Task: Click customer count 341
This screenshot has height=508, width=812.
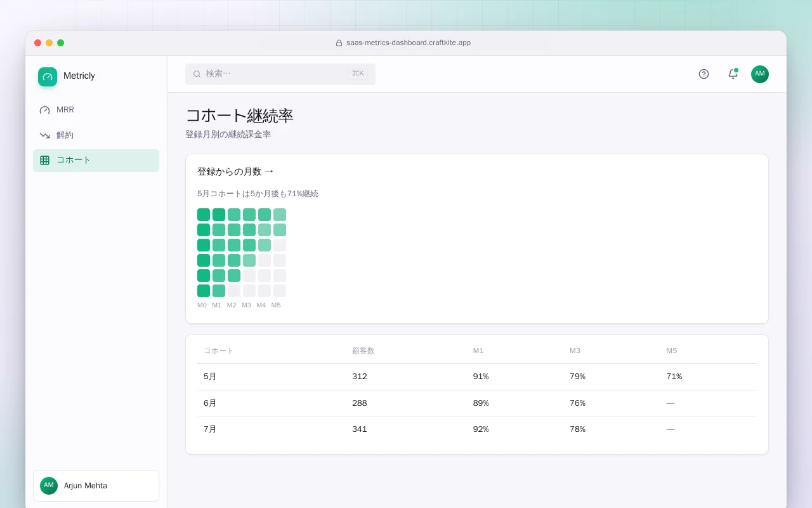Action: (x=360, y=429)
